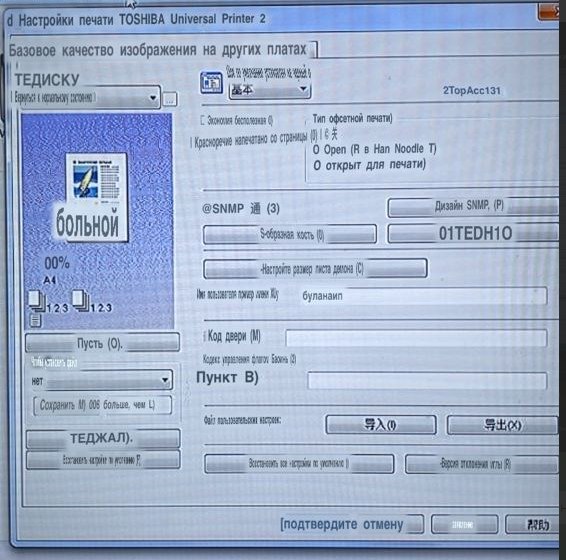
Task: Click the 导入(I) import button
Action: tap(381, 425)
